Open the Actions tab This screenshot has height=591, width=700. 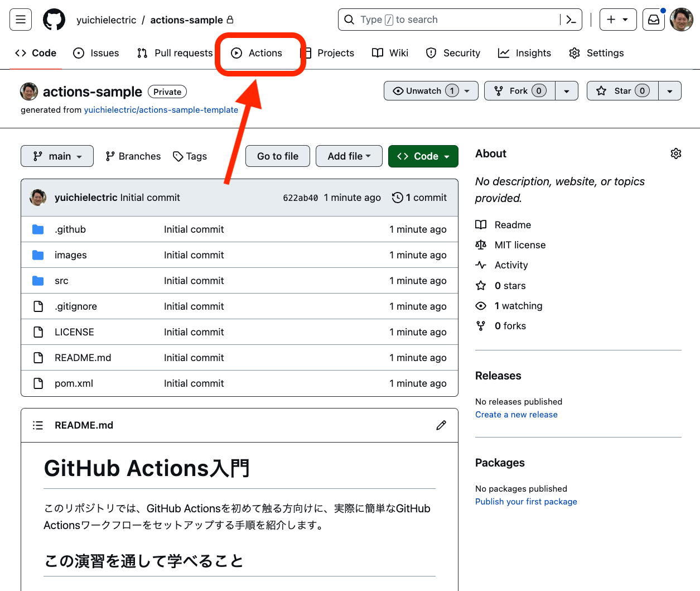(257, 53)
